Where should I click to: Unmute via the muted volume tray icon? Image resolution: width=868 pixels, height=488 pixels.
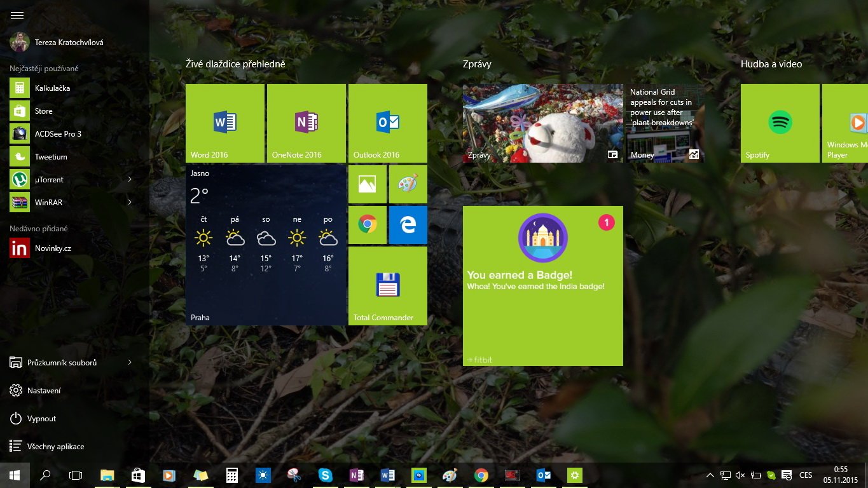pos(741,475)
